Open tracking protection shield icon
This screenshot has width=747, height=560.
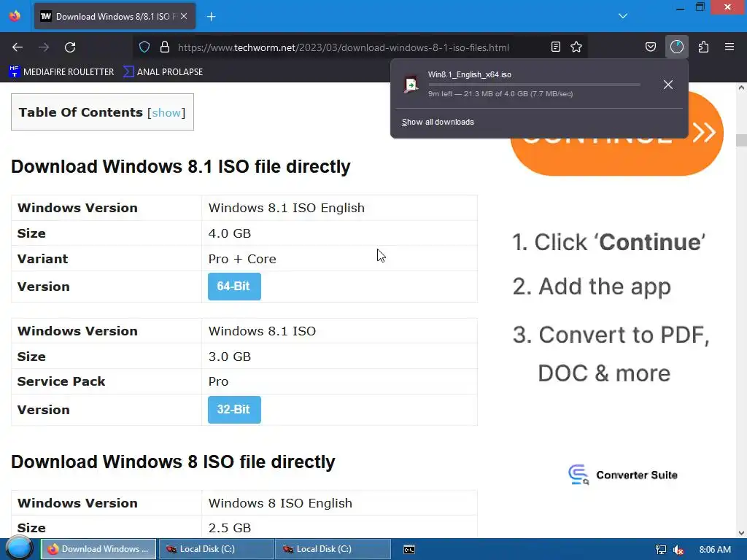144,47
